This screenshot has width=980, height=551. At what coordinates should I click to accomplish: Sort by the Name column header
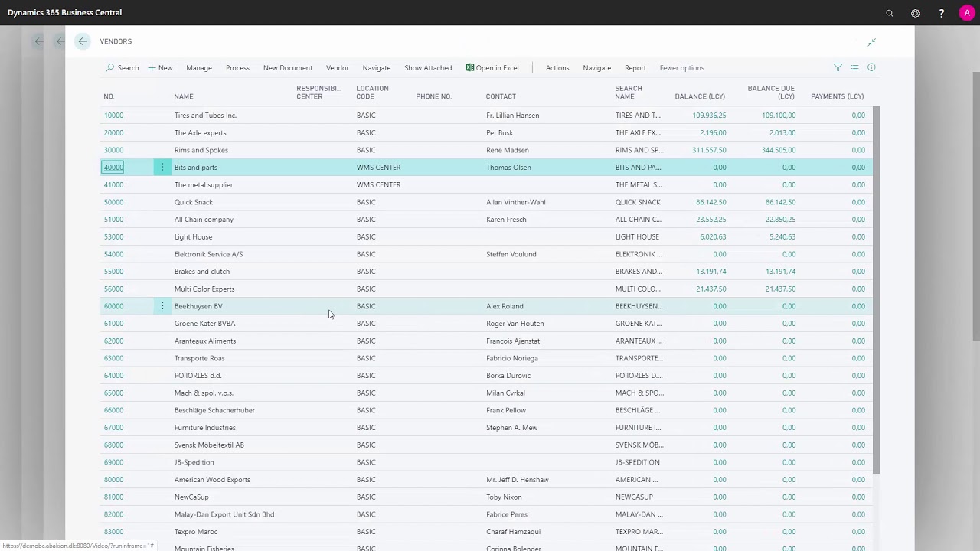[184, 96]
